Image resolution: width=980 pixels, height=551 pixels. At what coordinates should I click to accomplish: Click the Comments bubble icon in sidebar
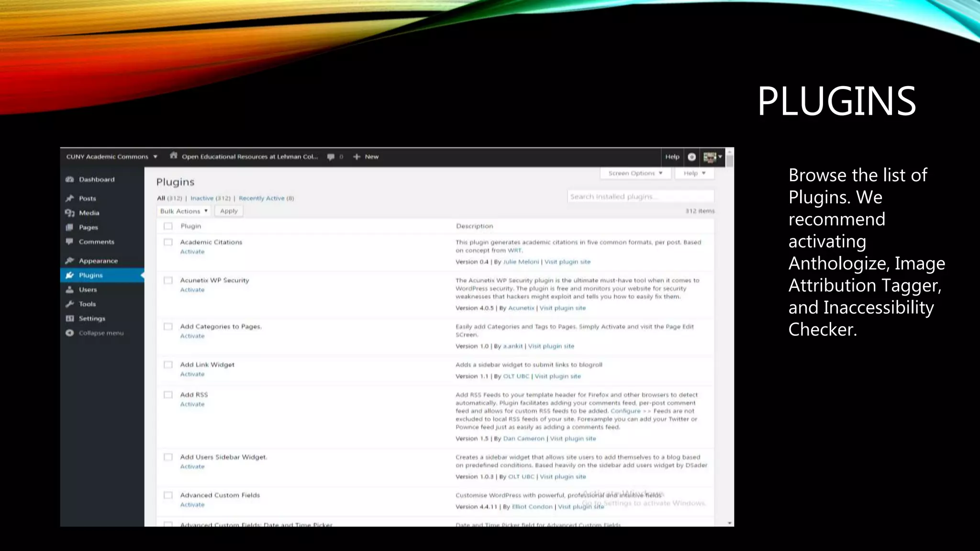[x=70, y=242]
